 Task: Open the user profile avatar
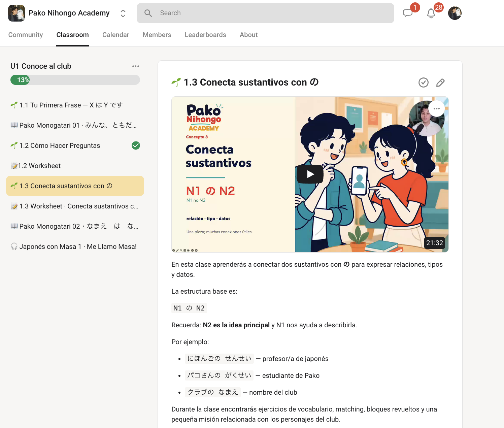[x=455, y=13]
